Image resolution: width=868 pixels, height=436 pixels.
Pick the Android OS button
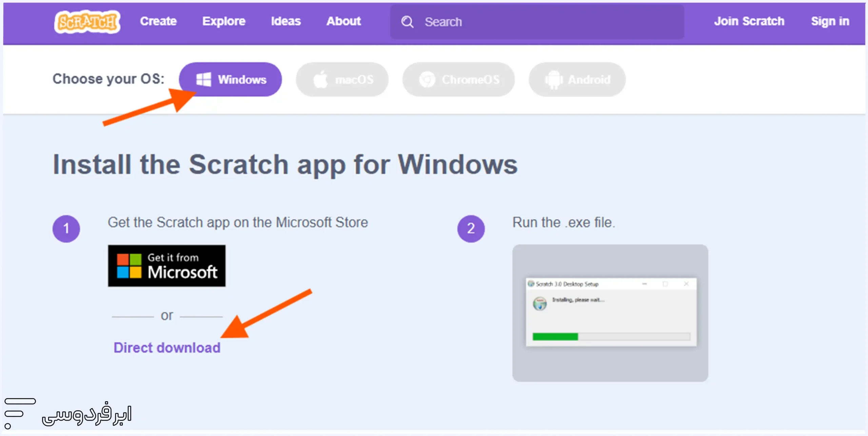pos(577,79)
